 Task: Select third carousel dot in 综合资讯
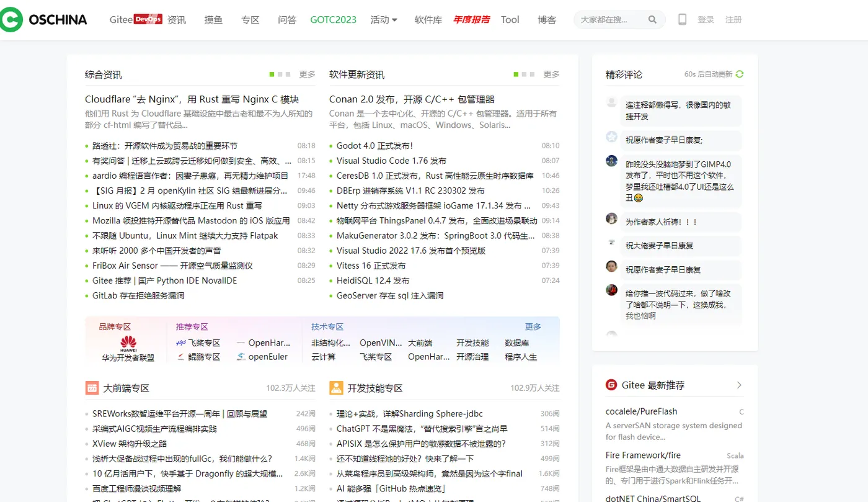tap(288, 74)
